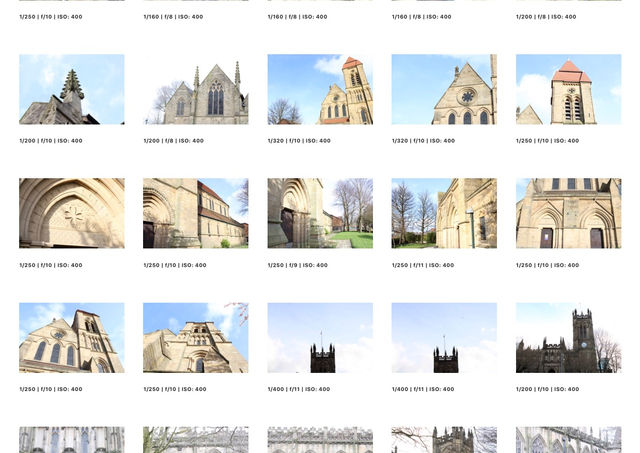Open the stone spire finial photo
Image resolution: width=640 pixels, height=453 pixels.
pyautogui.click(x=72, y=89)
